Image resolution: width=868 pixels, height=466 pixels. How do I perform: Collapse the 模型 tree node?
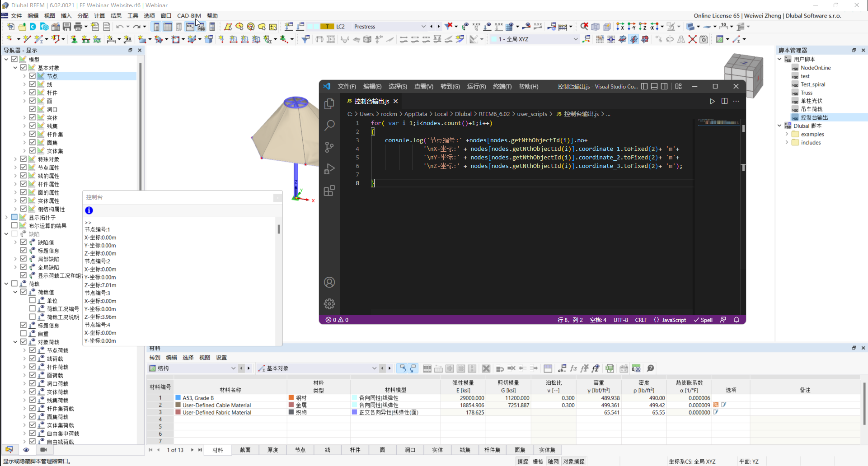click(x=6, y=59)
